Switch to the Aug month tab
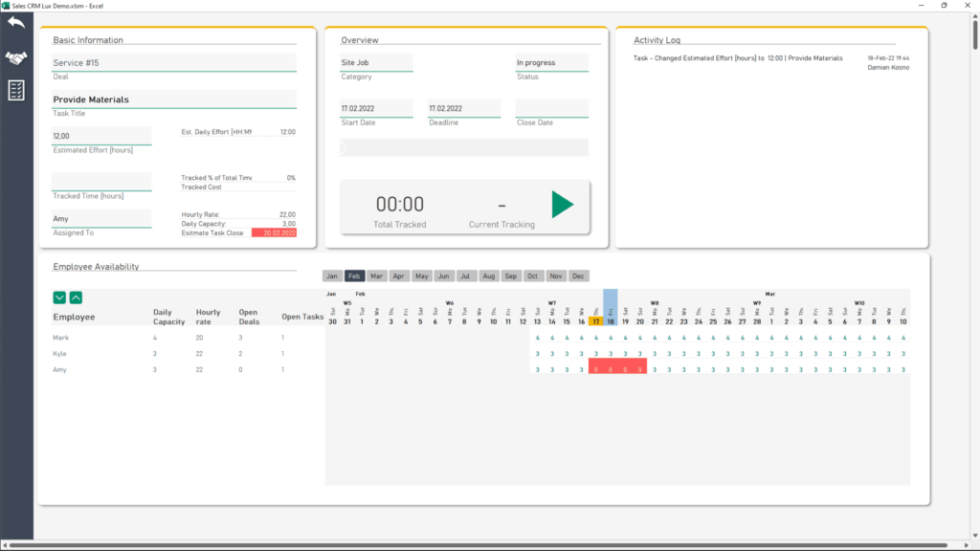The image size is (980, 551). [489, 275]
